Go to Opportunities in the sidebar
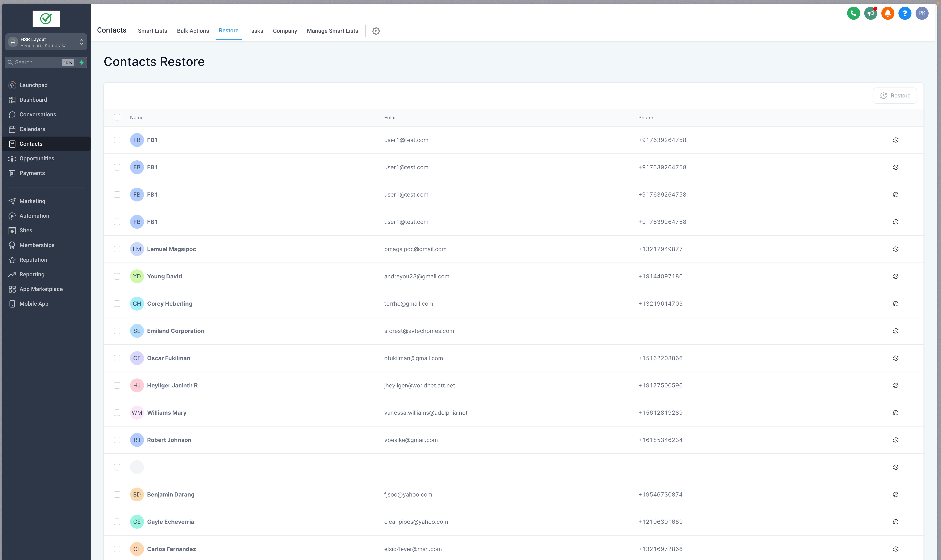This screenshot has height=560, width=941. click(37, 159)
